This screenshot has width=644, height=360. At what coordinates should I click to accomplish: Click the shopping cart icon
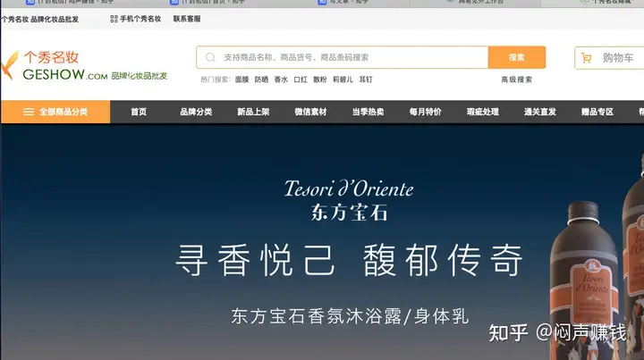click(x=587, y=58)
